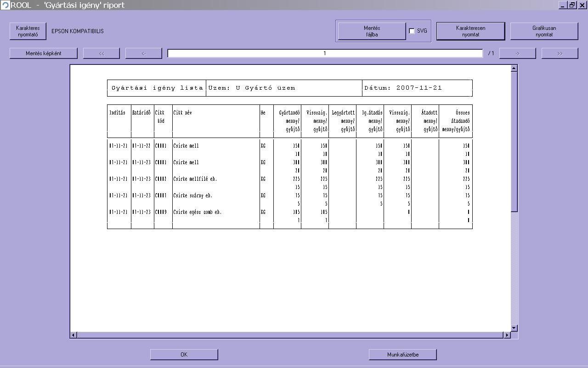Go to the first page with << button
This screenshot has height=368, width=588.
pos(102,53)
